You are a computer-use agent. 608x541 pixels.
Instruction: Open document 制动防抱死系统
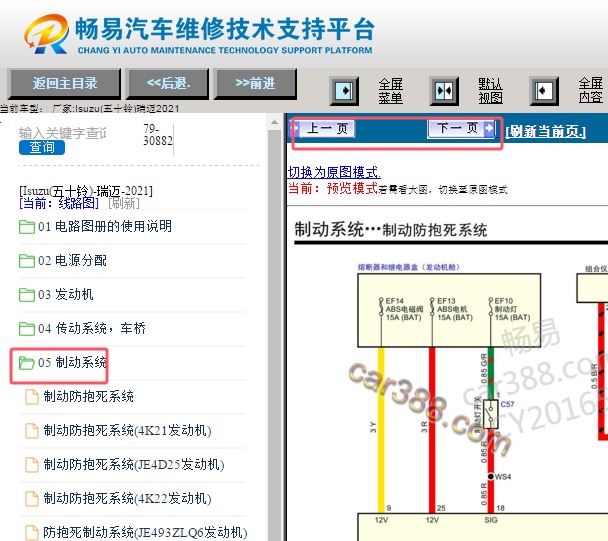pos(88,396)
